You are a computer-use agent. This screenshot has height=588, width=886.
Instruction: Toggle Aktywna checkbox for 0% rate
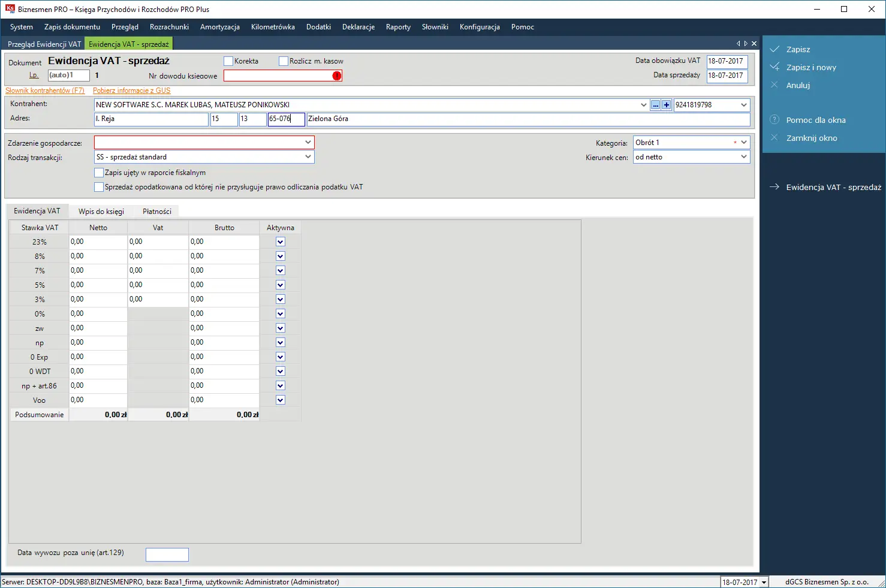pos(280,313)
